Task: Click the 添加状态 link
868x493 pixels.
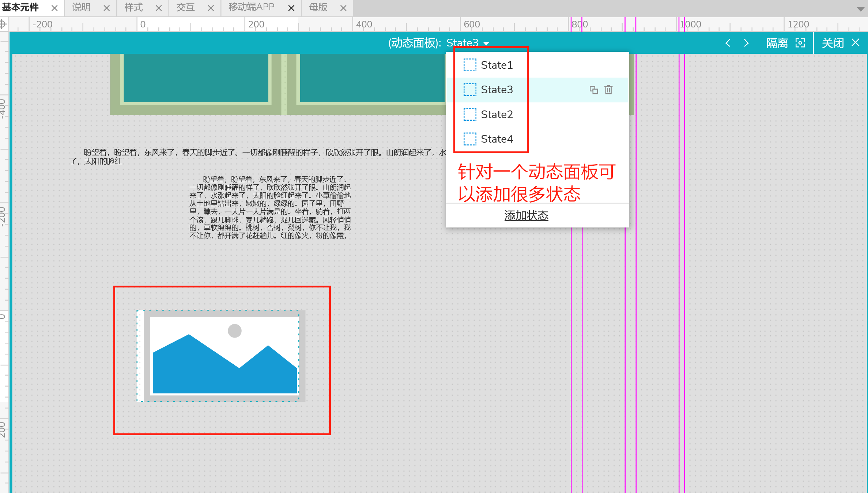Action: coord(526,216)
